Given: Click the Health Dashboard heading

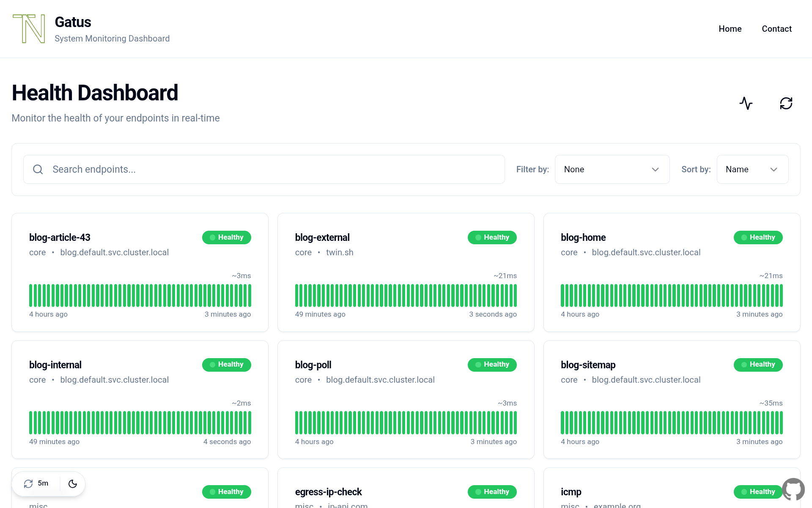Looking at the screenshot, I should click(95, 93).
